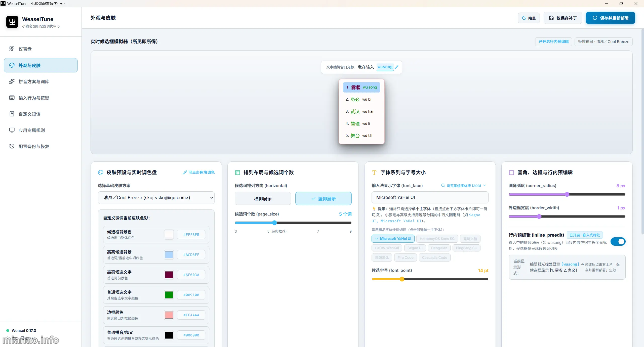Click the 边框颜色 pink swatch
The image size is (644, 347).
click(169, 315)
